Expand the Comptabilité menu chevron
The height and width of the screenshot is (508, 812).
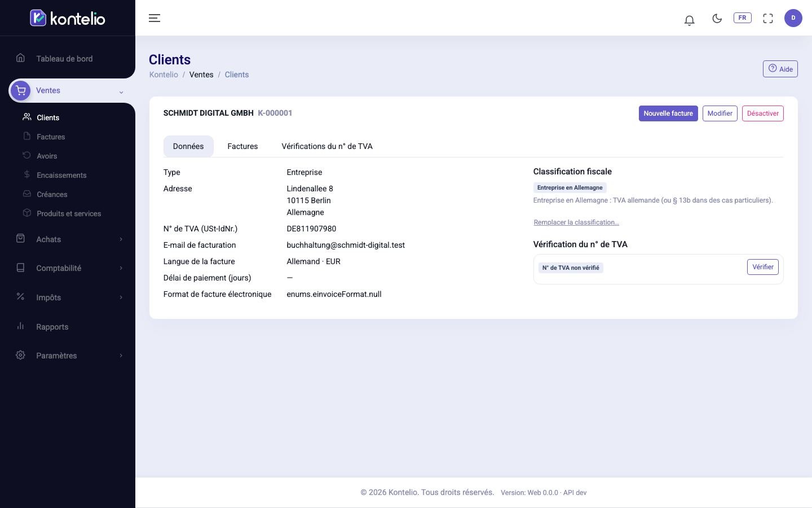click(x=121, y=268)
